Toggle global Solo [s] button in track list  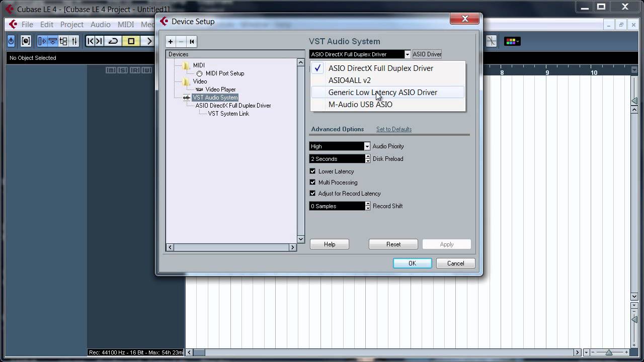123,70
